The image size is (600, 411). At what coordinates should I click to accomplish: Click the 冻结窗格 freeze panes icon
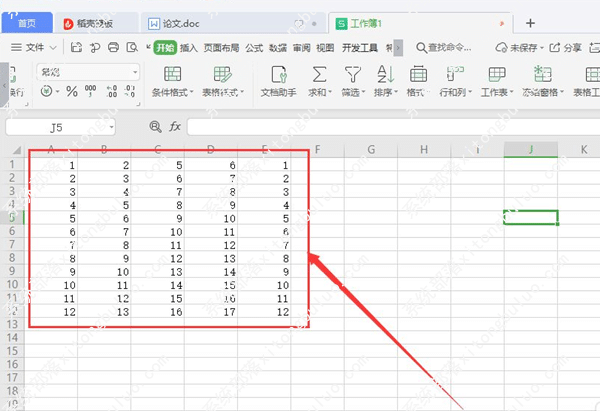[x=543, y=74]
